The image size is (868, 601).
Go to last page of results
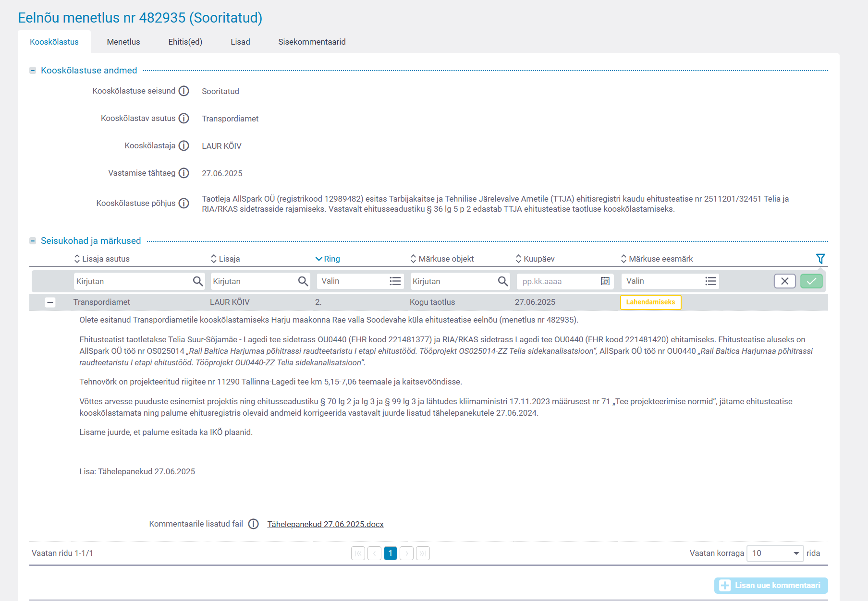423,553
